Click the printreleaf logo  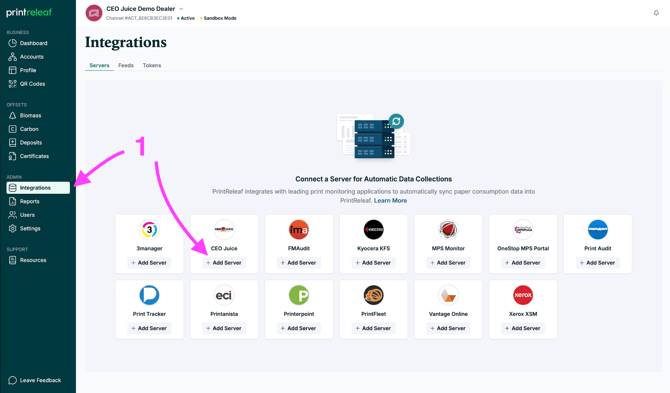29,12
